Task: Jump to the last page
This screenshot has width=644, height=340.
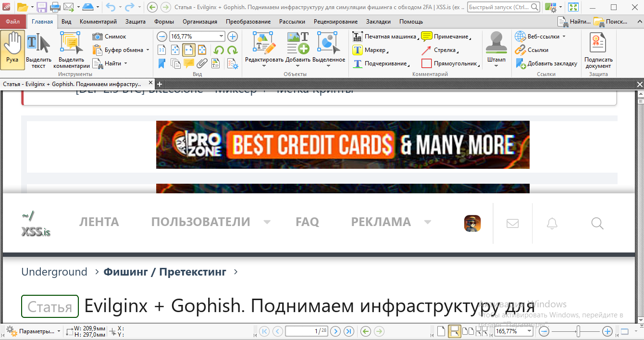Action: coord(349,331)
